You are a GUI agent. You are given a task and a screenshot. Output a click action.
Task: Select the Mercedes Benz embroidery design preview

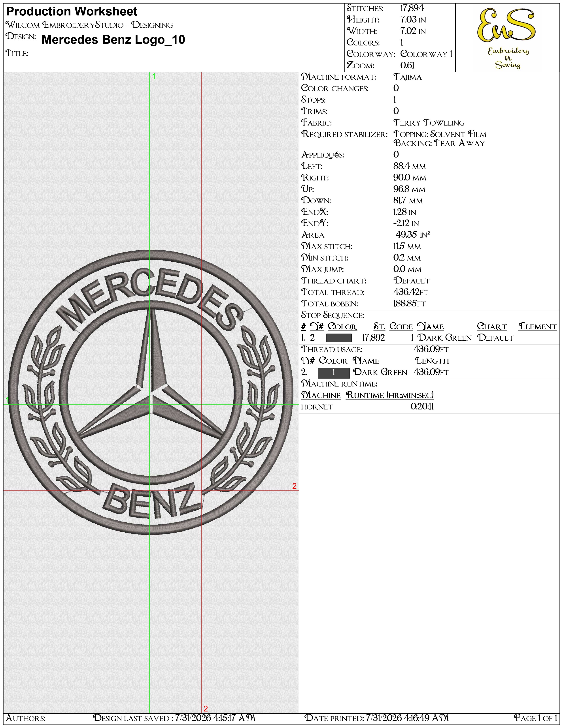pos(151,392)
